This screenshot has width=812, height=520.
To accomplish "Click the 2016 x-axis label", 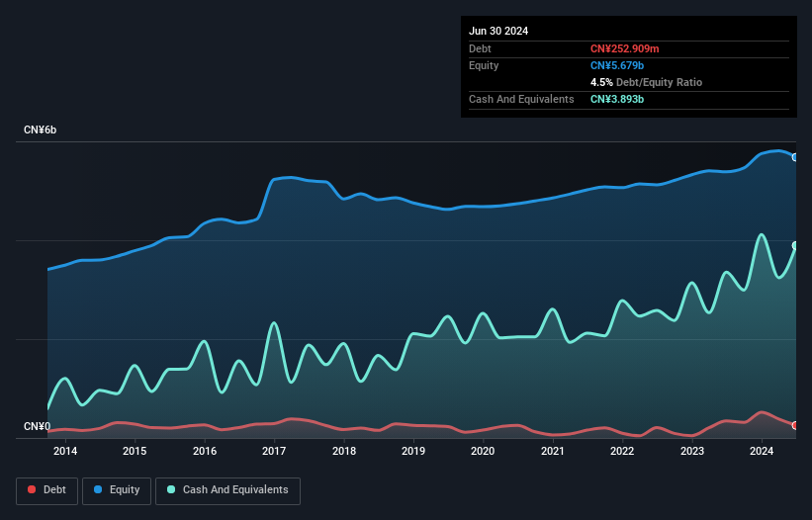I will click(205, 451).
